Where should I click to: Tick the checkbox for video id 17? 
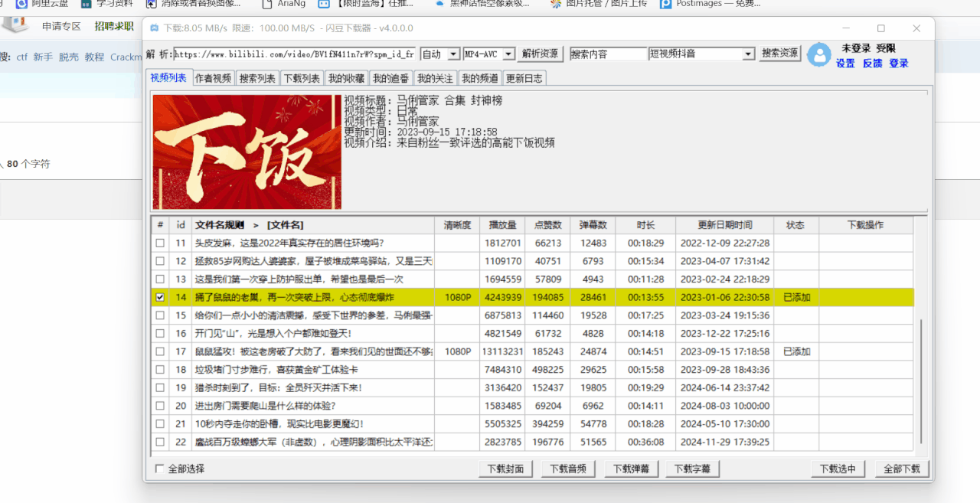point(160,352)
